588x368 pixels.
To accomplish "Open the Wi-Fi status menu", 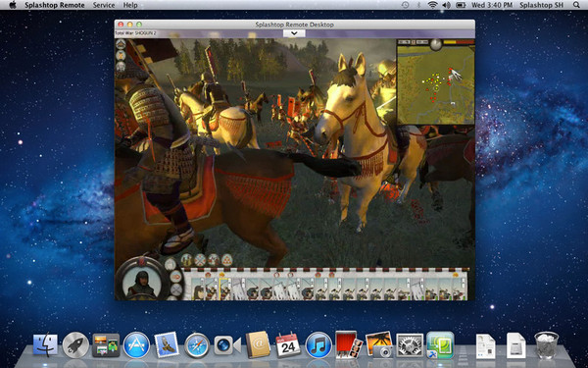I will (432, 5).
